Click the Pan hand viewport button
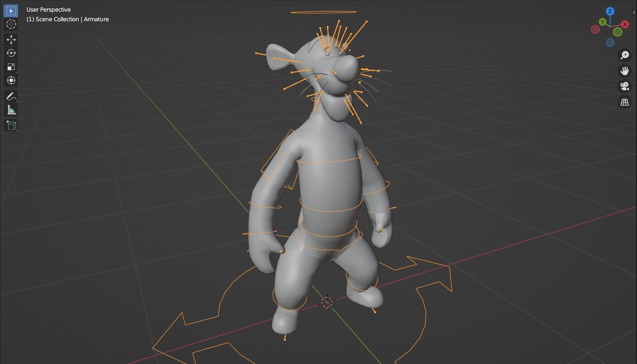 point(625,71)
